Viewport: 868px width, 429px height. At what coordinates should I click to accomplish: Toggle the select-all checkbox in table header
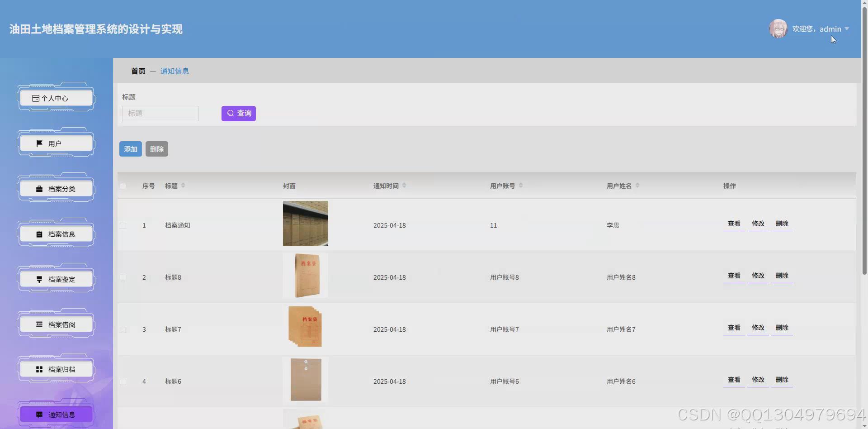pos(123,186)
